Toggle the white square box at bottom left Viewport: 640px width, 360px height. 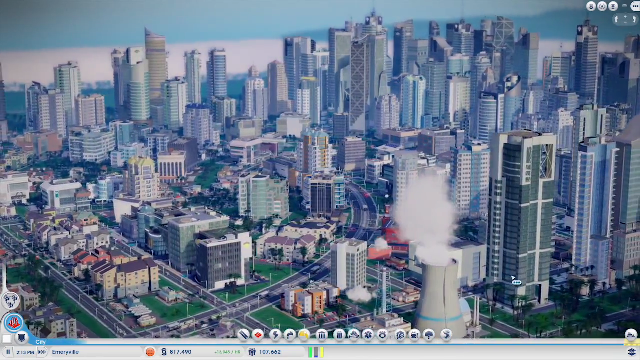7,338
